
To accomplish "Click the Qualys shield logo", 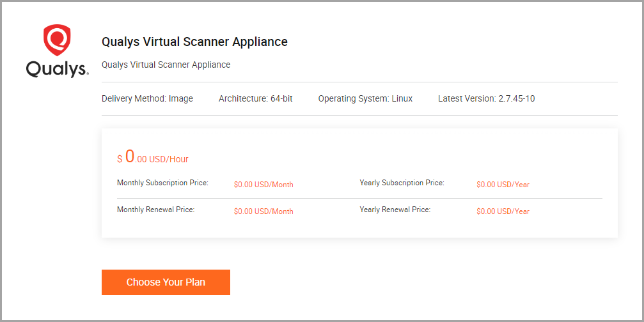I will 56,40.
